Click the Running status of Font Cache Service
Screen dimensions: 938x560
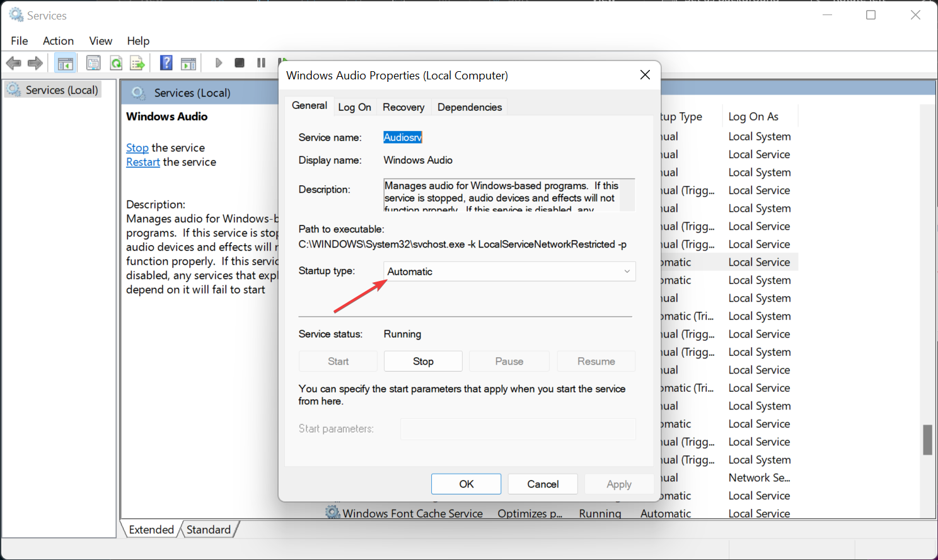coord(600,513)
